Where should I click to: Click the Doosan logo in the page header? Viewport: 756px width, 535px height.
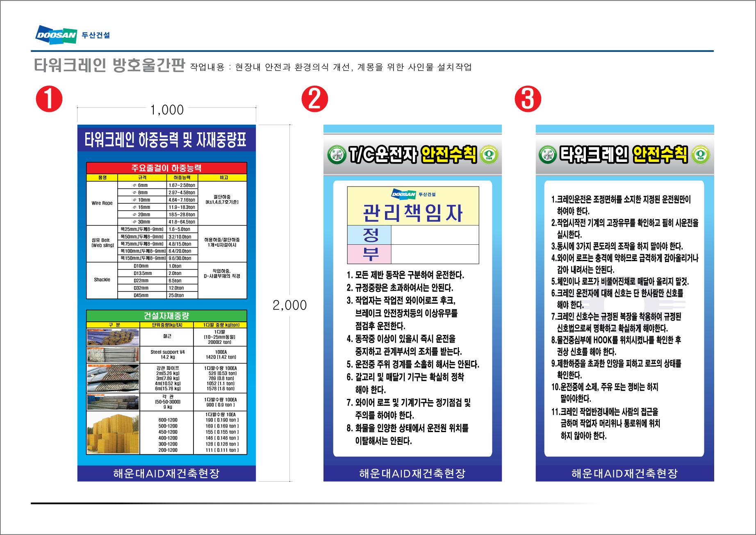(x=56, y=36)
